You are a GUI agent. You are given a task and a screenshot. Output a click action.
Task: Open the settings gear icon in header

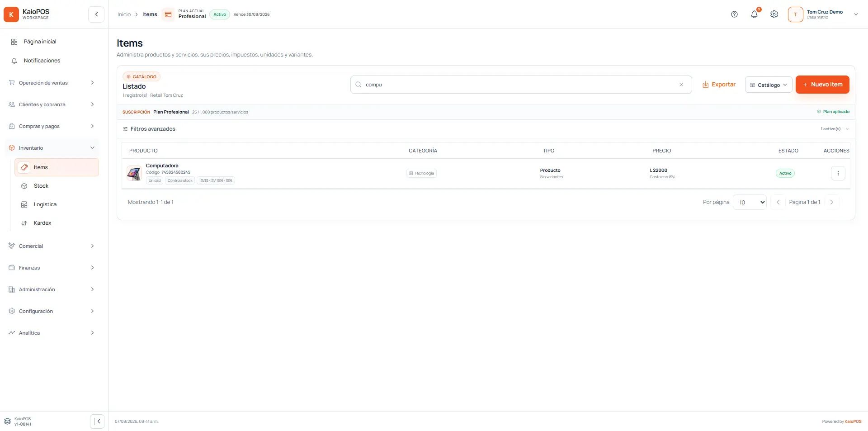coord(774,14)
